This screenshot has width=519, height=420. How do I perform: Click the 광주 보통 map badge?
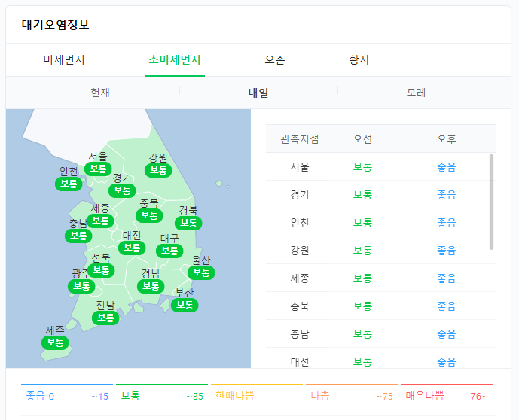point(81,286)
